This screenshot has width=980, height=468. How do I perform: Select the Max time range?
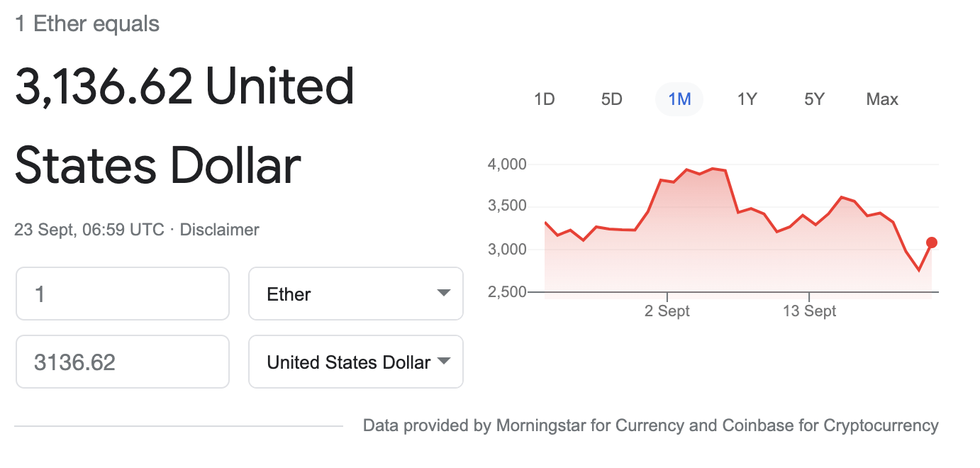click(882, 99)
